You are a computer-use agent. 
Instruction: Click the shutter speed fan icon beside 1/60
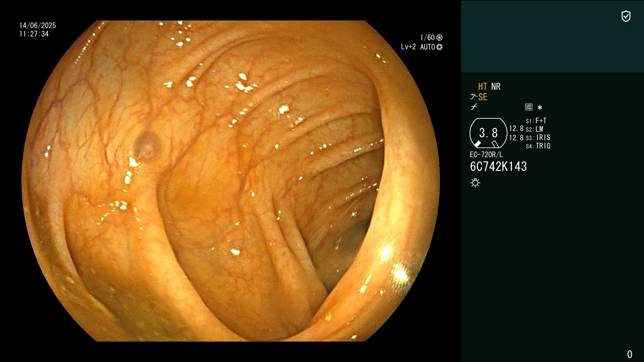[439, 38]
